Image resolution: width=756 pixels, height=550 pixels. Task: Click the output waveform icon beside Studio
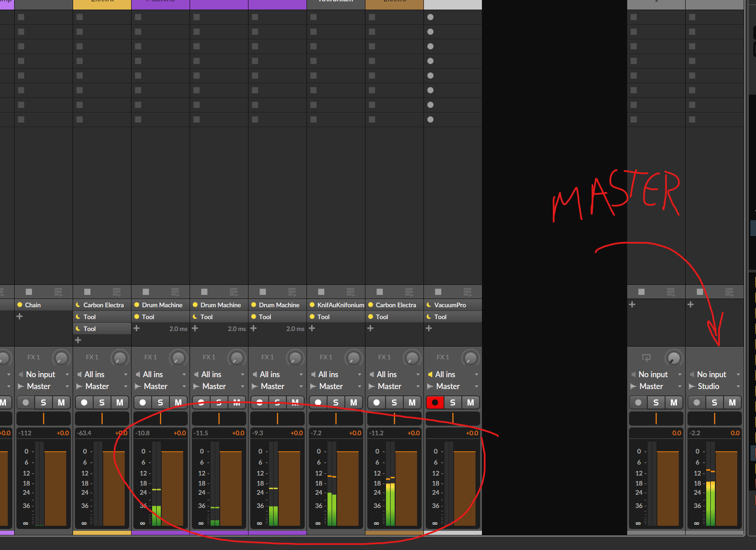[692, 386]
